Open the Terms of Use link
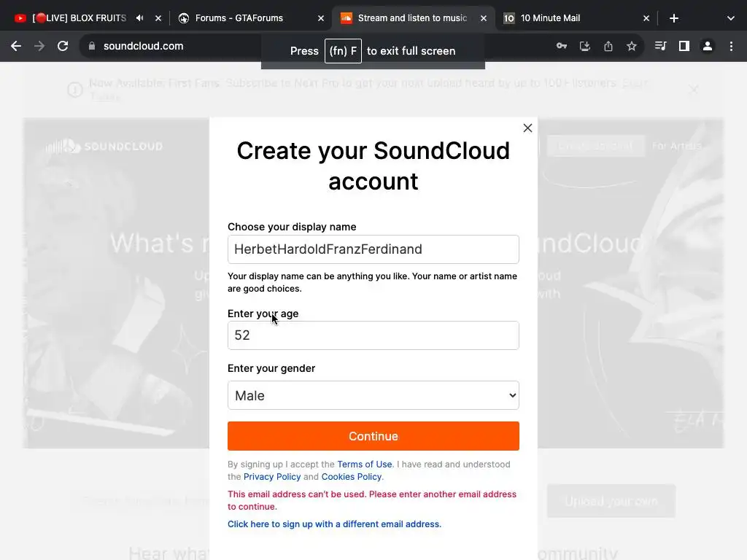Image resolution: width=747 pixels, height=560 pixels. (364, 464)
